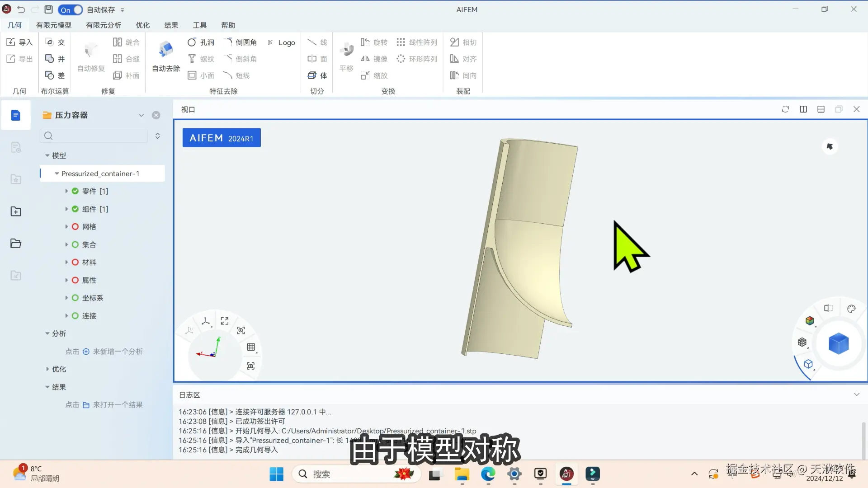Viewport: 868px width, 488px height.
Task: Toggle the 自动保存 autosave switch
Action: (71, 9)
